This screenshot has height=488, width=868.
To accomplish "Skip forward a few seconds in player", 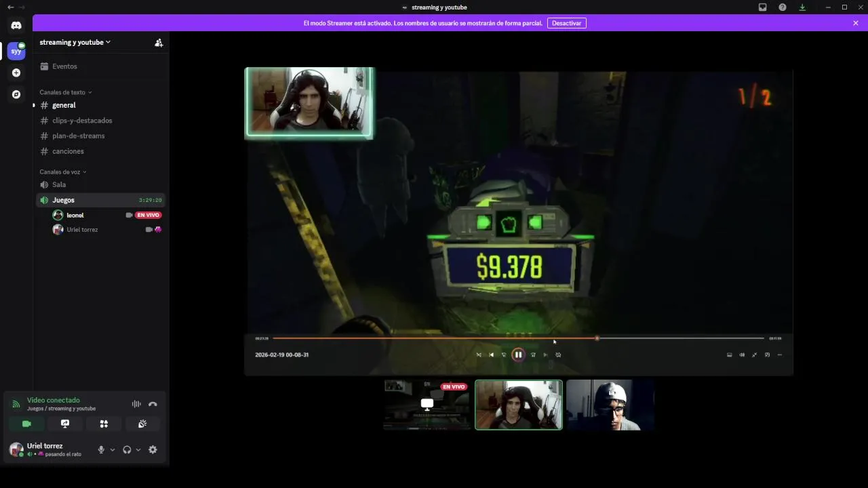I will coord(533,354).
